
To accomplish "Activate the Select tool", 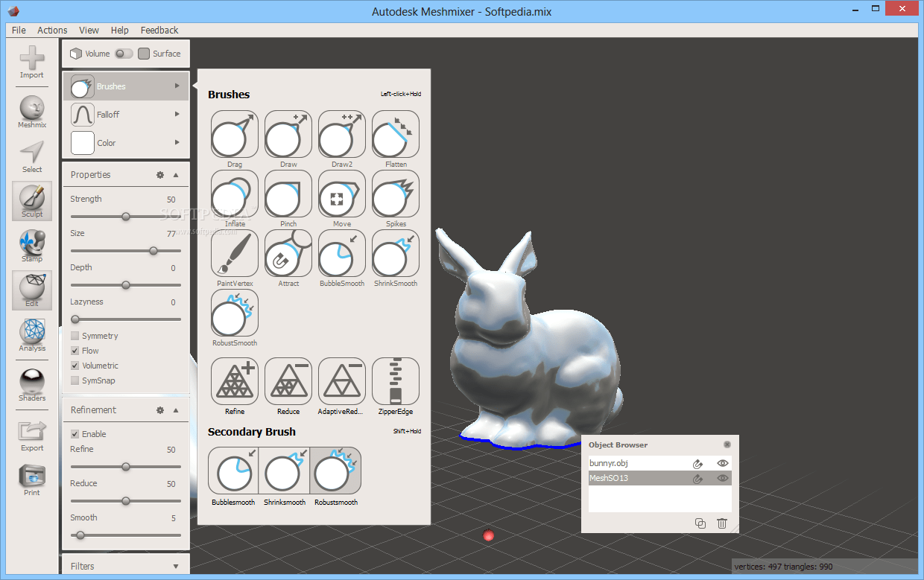I will pyautogui.click(x=32, y=156).
